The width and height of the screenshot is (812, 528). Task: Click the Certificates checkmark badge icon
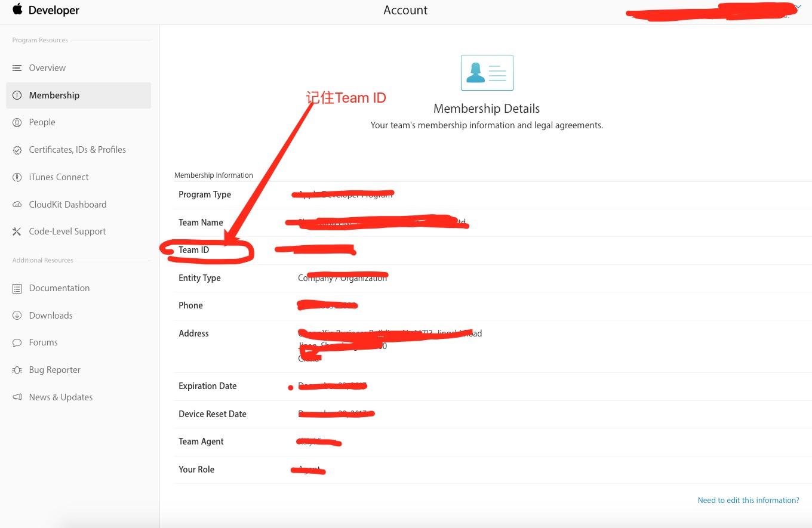point(17,150)
